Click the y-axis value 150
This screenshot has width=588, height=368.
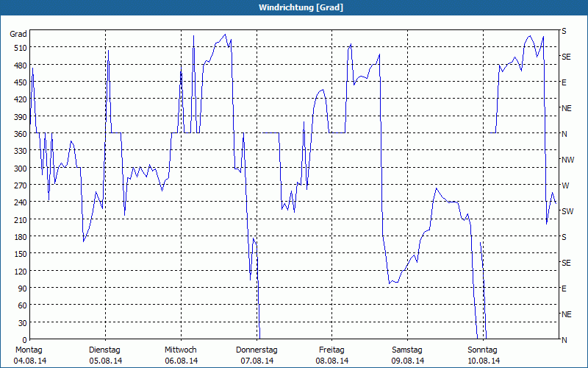pyautogui.click(x=21, y=254)
